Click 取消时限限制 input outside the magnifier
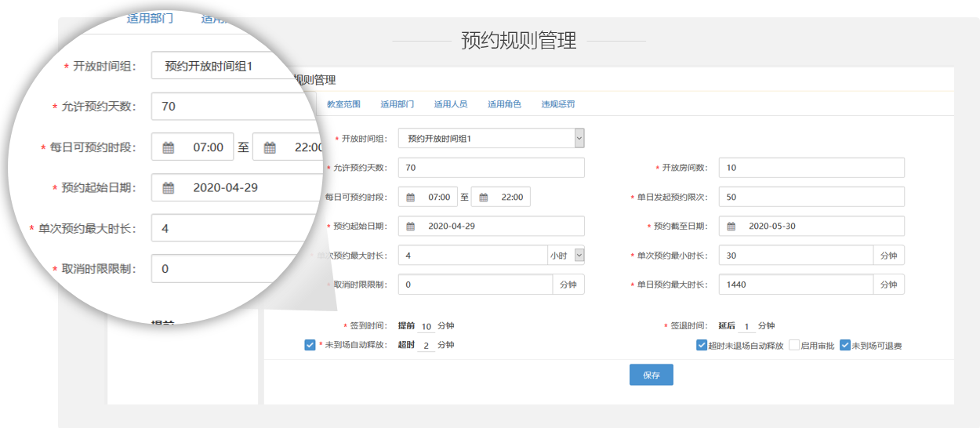Image resolution: width=980 pixels, height=428 pixels. pos(476,285)
